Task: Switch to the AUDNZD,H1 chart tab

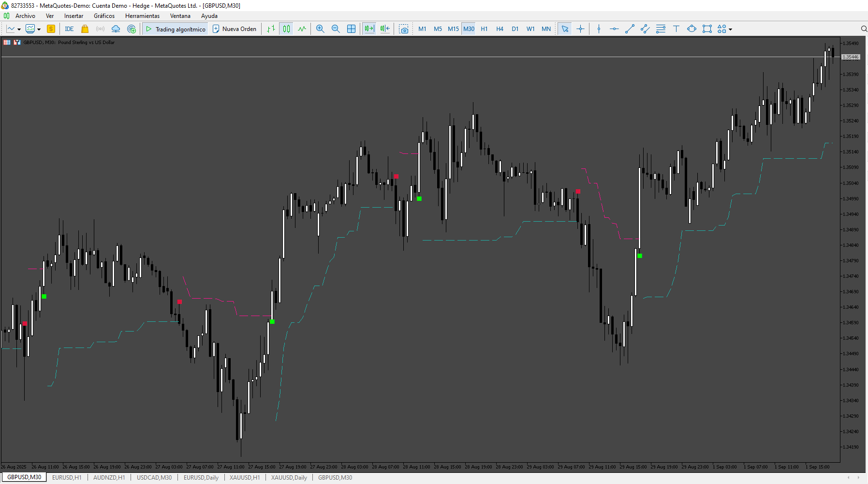Action: click(109, 478)
